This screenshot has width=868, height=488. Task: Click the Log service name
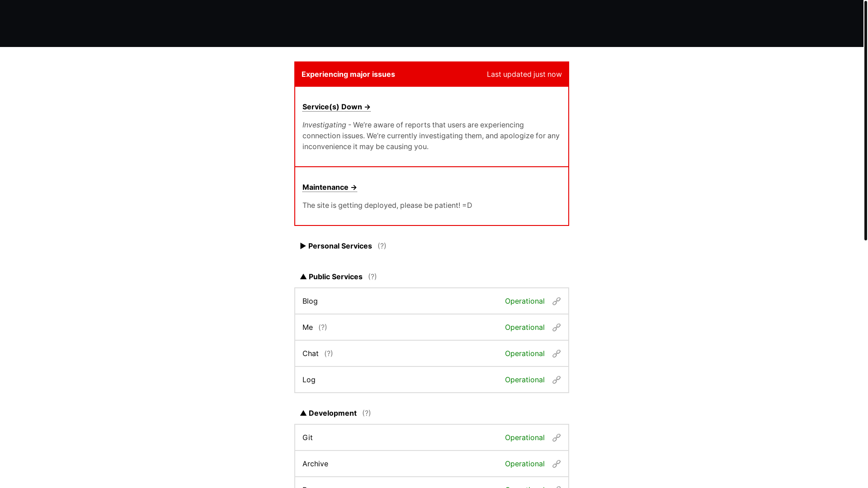pos(309,380)
